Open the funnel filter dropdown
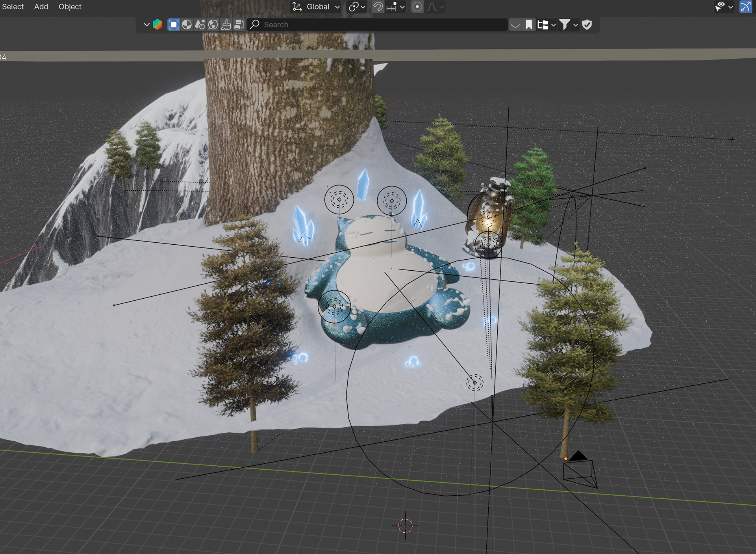756x554 pixels. coord(568,24)
